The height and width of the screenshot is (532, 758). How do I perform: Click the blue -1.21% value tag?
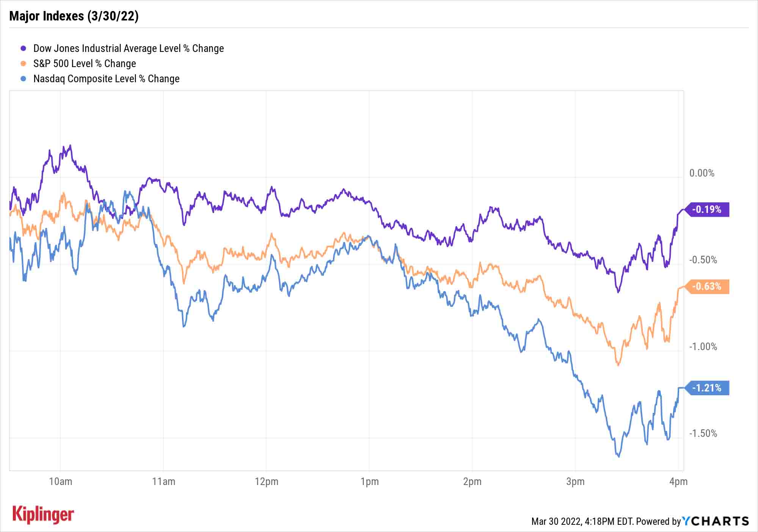click(707, 388)
